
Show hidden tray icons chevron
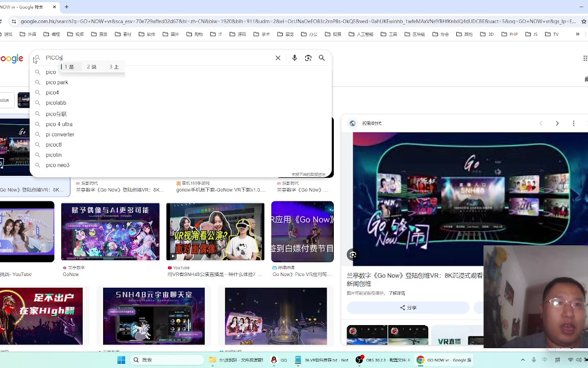tap(523, 360)
